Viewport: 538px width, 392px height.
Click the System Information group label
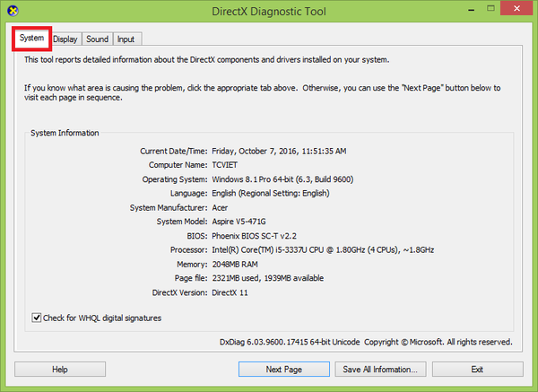coord(65,133)
